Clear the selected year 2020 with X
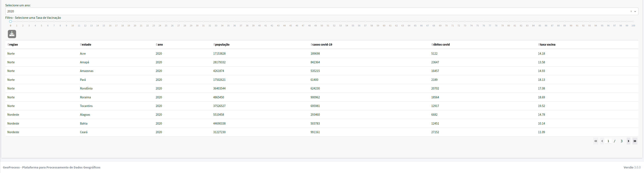The width and height of the screenshot is (644, 173). pos(631,11)
